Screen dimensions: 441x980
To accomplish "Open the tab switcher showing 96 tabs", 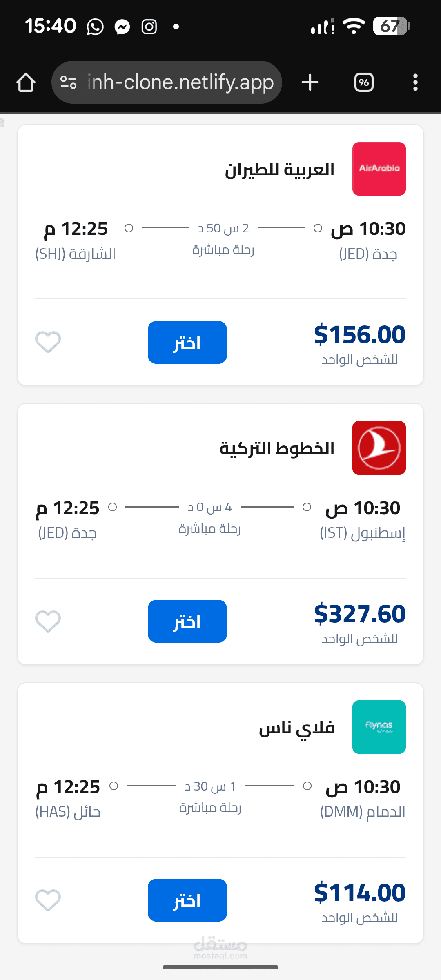I will pos(364,82).
